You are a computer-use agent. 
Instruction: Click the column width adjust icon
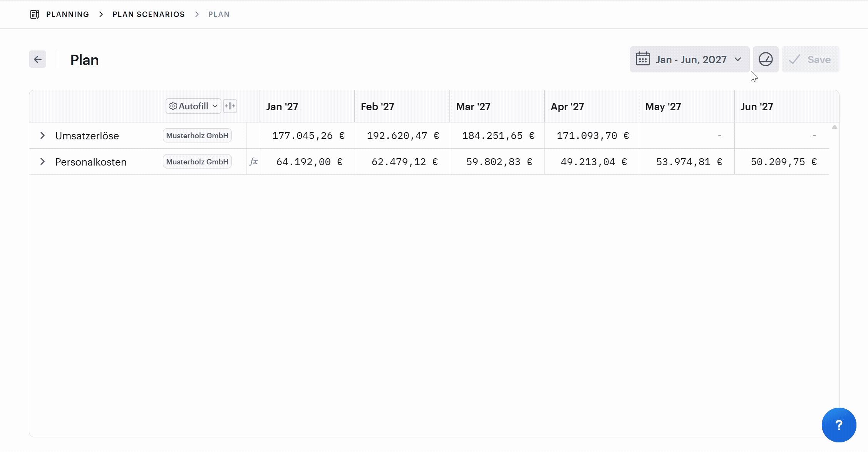pos(230,106)
